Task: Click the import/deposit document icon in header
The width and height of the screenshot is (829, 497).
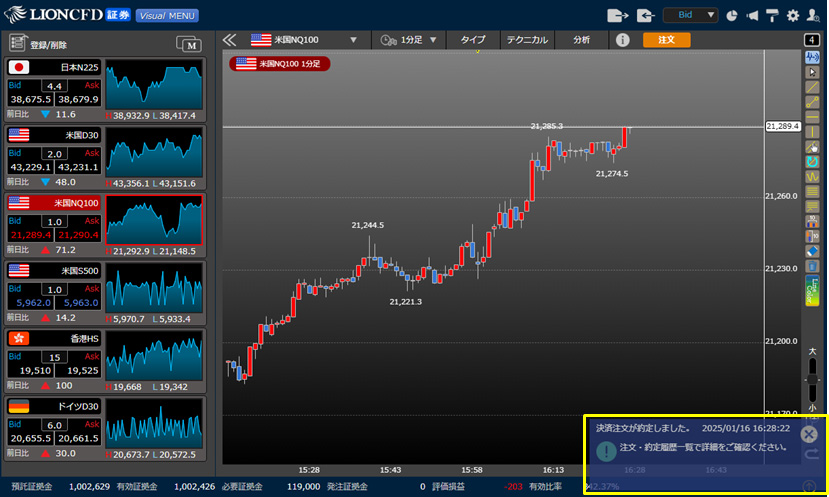Action: (x=646, y=15)
